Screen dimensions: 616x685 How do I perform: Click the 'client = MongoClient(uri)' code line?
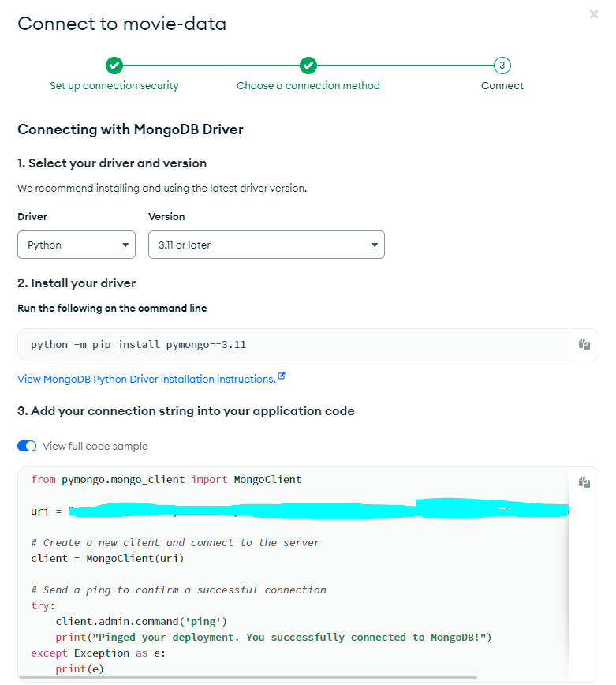(107, 558)
